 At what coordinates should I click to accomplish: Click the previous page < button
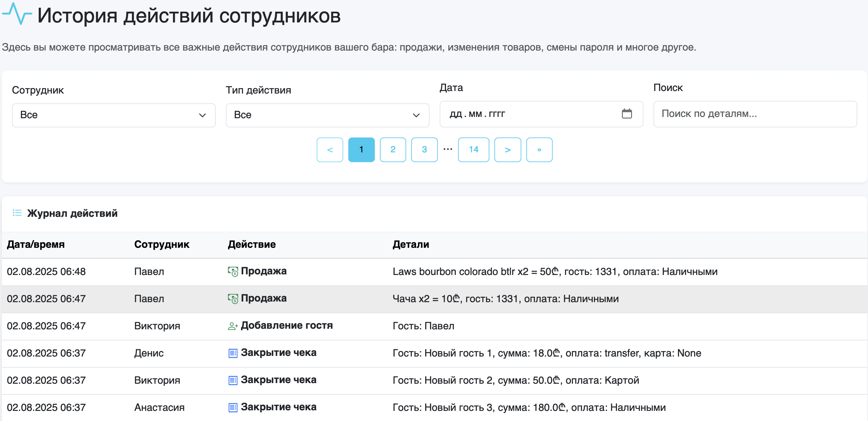(x=330, y=149)
